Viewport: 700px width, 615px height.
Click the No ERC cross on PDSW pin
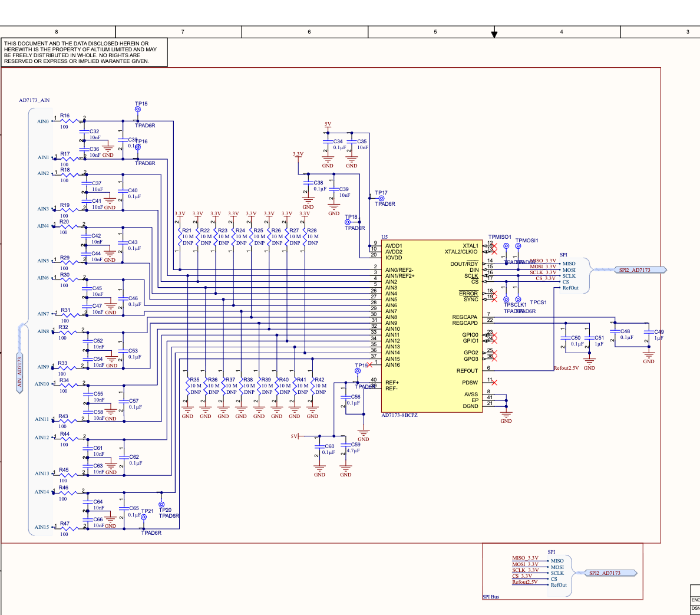pos(494,383)
